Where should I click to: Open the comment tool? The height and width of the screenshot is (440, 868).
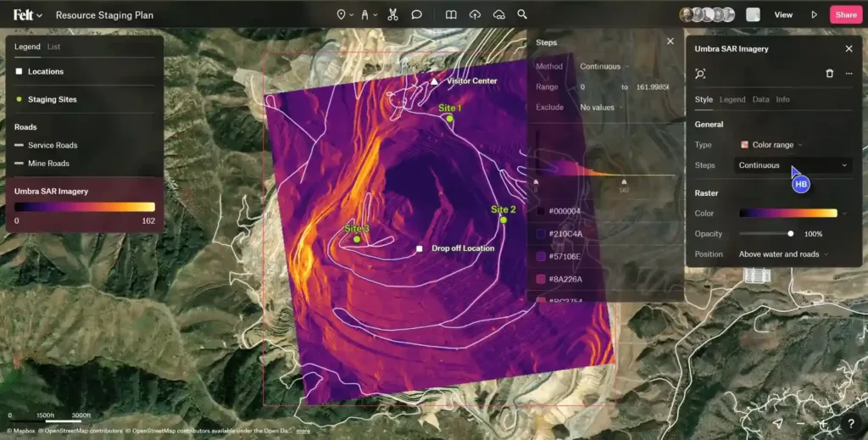pyautogui.click(x=416, y=15)
